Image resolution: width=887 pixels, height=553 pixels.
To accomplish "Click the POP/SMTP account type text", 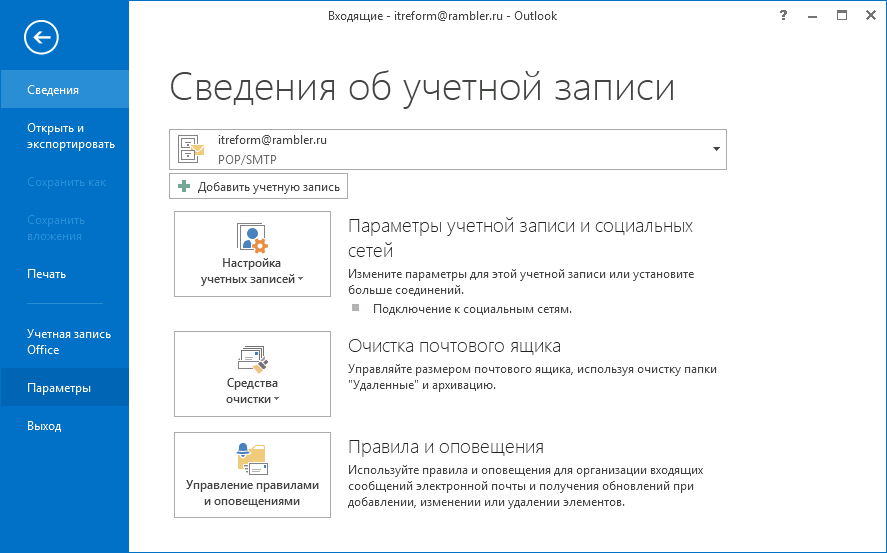I will coord(247,160).
